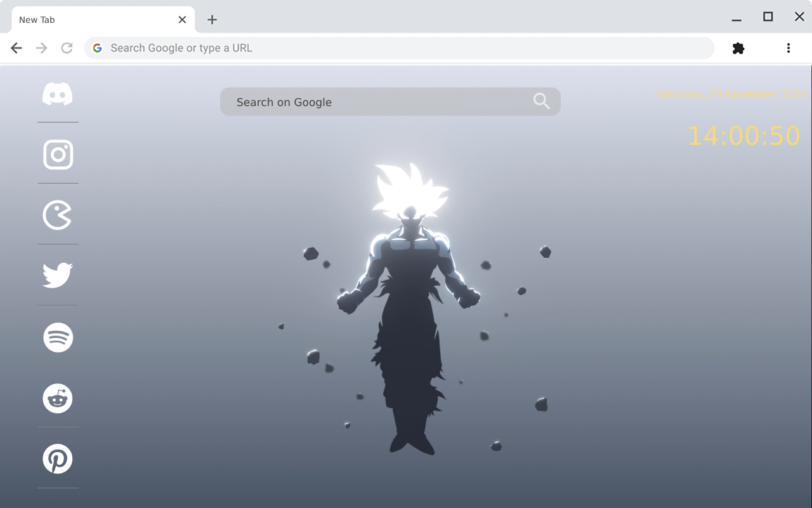Click the forward navigation arrow
The height and width of the screenshot is (508, 812).
point(41,48)
